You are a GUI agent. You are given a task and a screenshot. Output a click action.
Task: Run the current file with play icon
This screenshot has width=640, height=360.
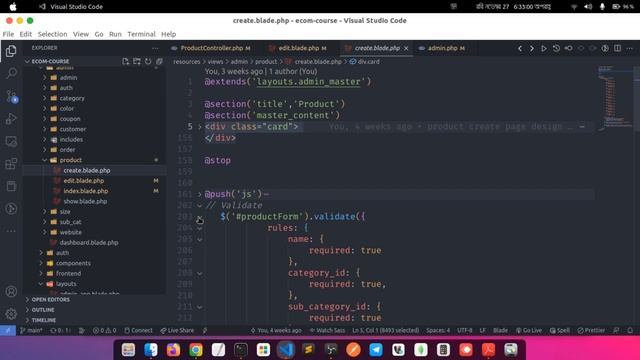(x=544, y=48)
